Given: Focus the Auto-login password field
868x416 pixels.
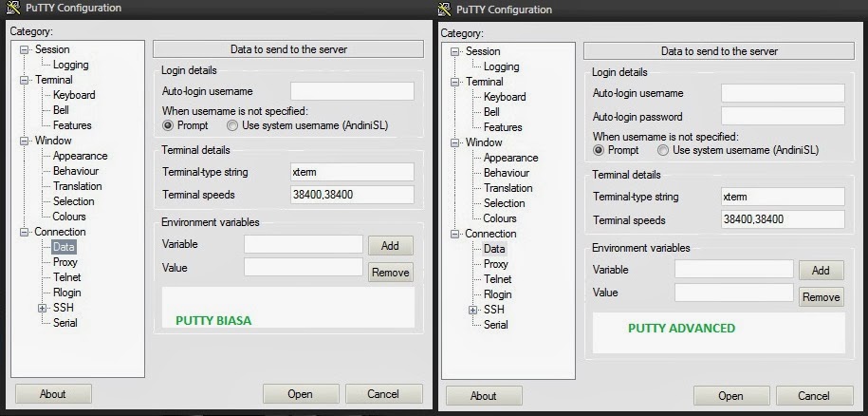Looking at the screenshot, I should (x=783, y=116).
